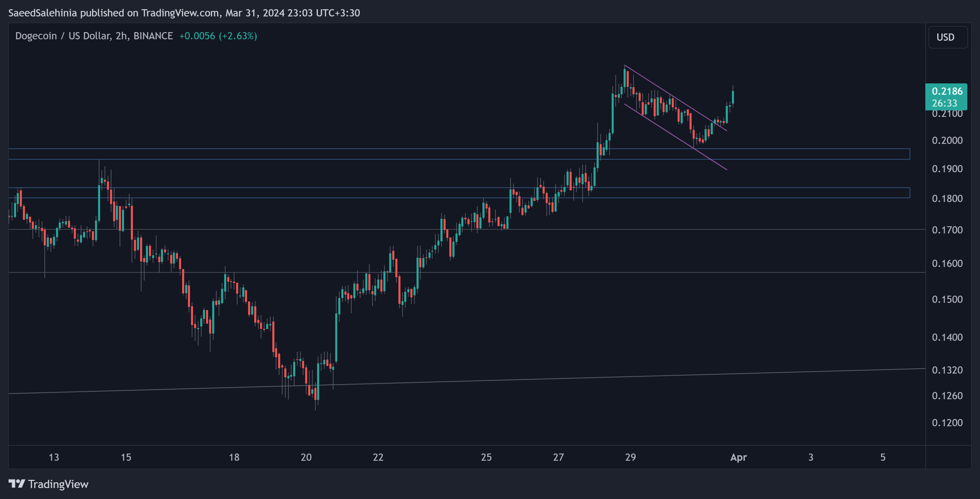Image resolution: width=980 pixels, height=499 pixels.
Task: Click the 0.1260 price axis label
Action: point(947,396)
